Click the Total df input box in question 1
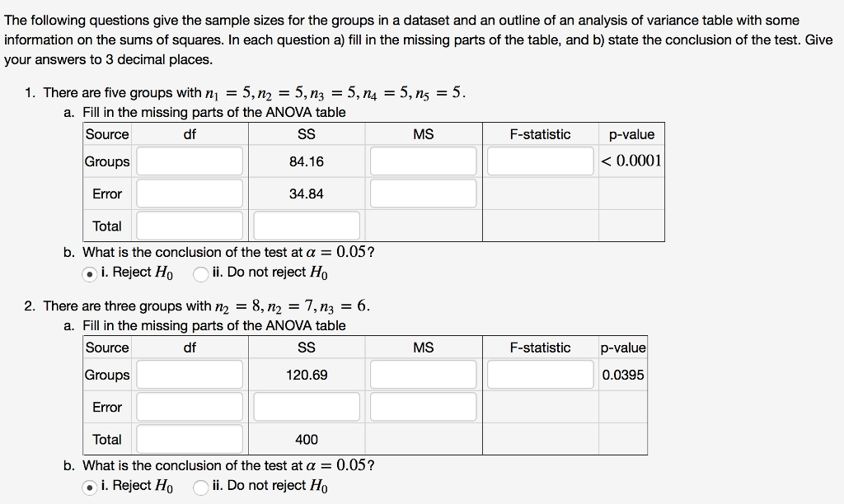Viewport: 844px width, 504px height. click(x=188, y=225)
